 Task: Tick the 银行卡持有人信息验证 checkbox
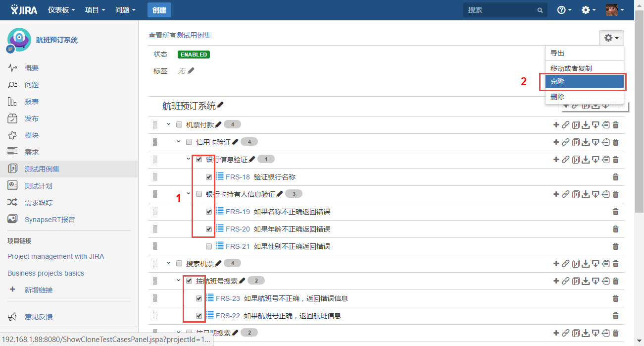(199, 194)
